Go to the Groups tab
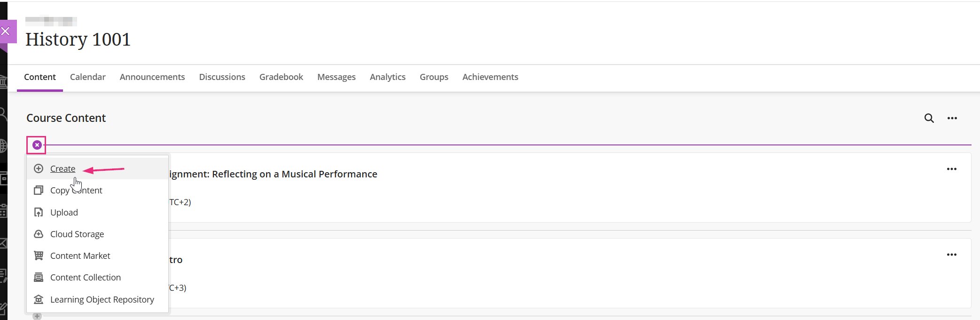Image resolution: width=980 pixels, height=320 pixels. 434,77
